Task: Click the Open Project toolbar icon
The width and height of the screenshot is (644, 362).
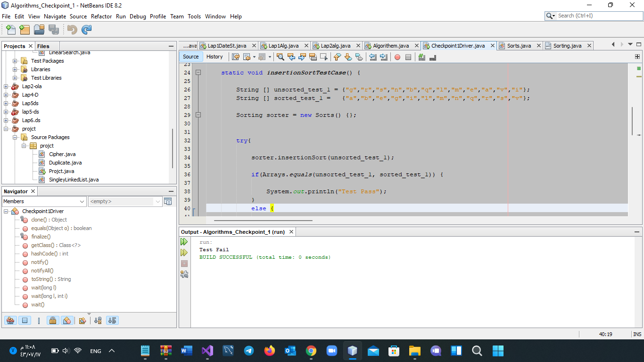Action: click(x=39, y=30)
